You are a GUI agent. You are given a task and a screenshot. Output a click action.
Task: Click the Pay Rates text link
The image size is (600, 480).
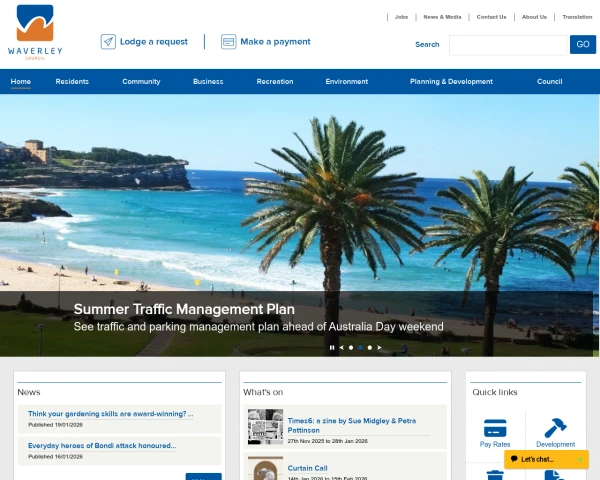[x=495, y=444]
